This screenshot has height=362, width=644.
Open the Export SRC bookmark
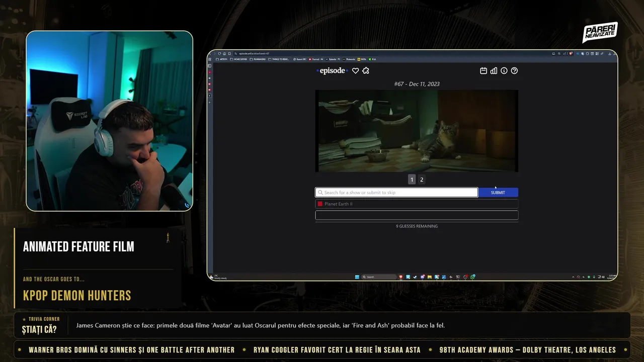pos(300,59)
